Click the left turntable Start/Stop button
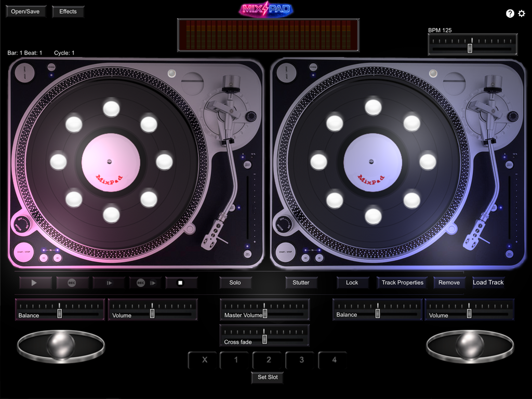The width and height of the screenshot is (532, 399). point(23,252)
